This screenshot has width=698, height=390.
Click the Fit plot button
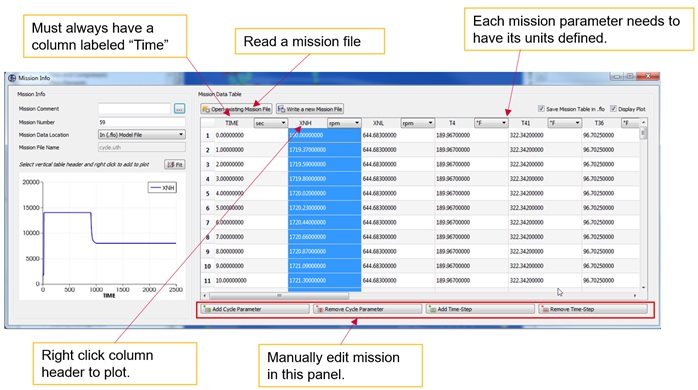(175, 164)
